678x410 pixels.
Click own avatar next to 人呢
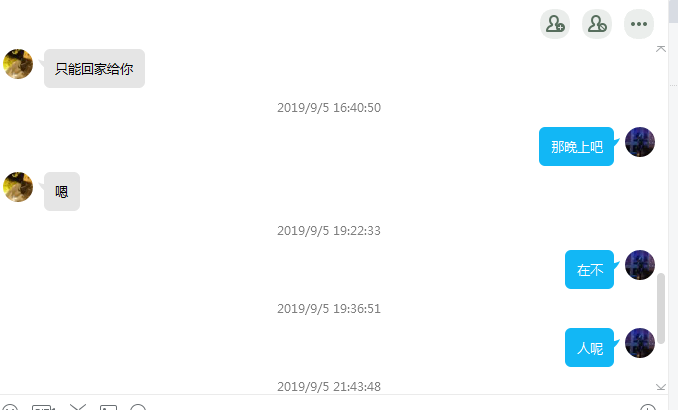pos(640,343)
